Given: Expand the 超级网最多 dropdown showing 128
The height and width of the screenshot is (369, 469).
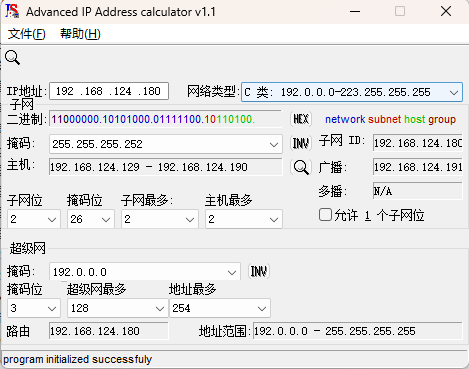Looking at the screenshot, I should [160, 308].
